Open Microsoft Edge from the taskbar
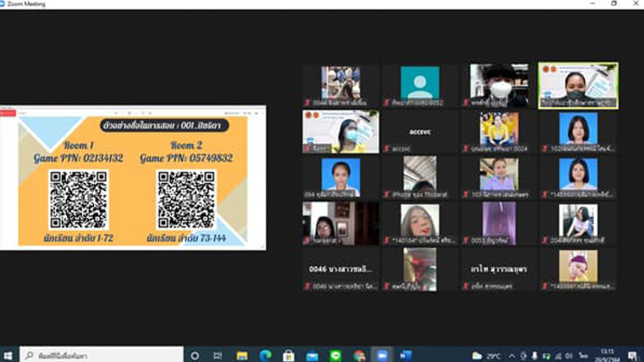Viewport: 644px width, 362px height. click(x=266, y=355)
